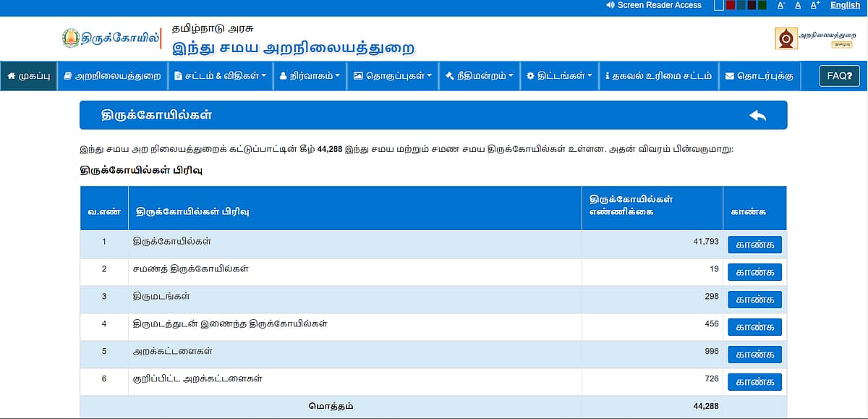
Task: Click the speaker icon beside Screen Reader Access
Action: pos(609,5)
